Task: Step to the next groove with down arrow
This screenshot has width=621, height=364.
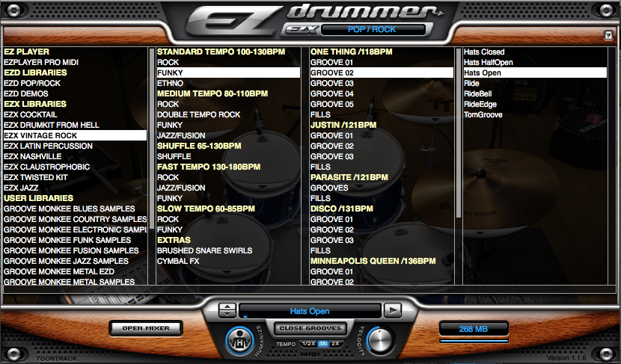Action: 227,314
